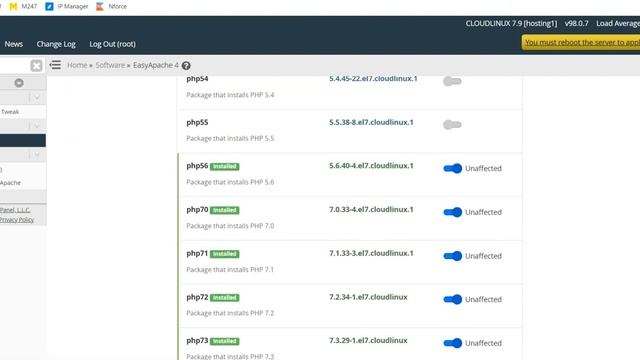
Task: Select the highlighted dark sidebar item
Action: [x=23, y=140]
